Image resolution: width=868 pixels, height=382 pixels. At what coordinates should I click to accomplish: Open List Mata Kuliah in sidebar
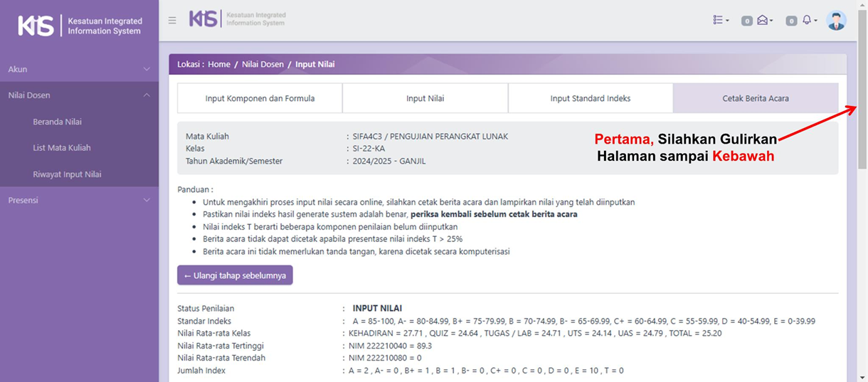tap(62, 148)
